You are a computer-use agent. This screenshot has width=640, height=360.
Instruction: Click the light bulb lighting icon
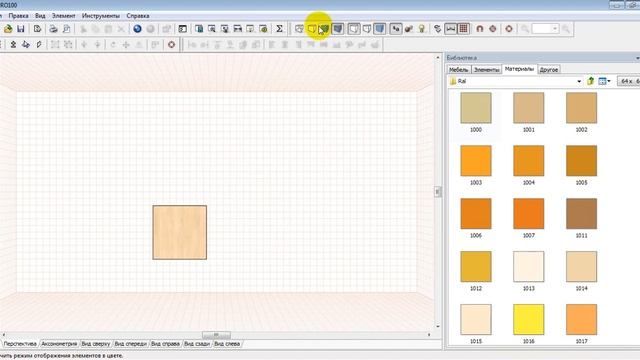tap(422, 29)
